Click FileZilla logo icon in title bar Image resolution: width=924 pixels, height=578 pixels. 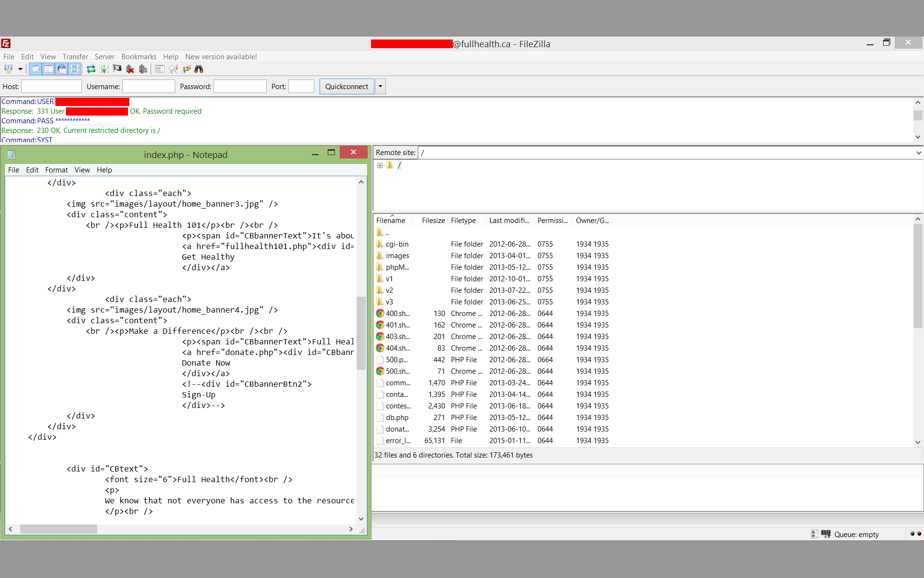[6, 43]
